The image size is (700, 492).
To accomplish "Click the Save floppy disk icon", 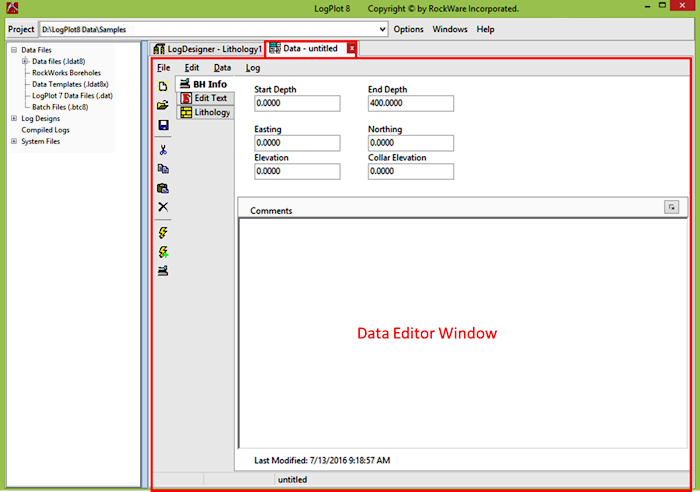I will coord(163,125).
